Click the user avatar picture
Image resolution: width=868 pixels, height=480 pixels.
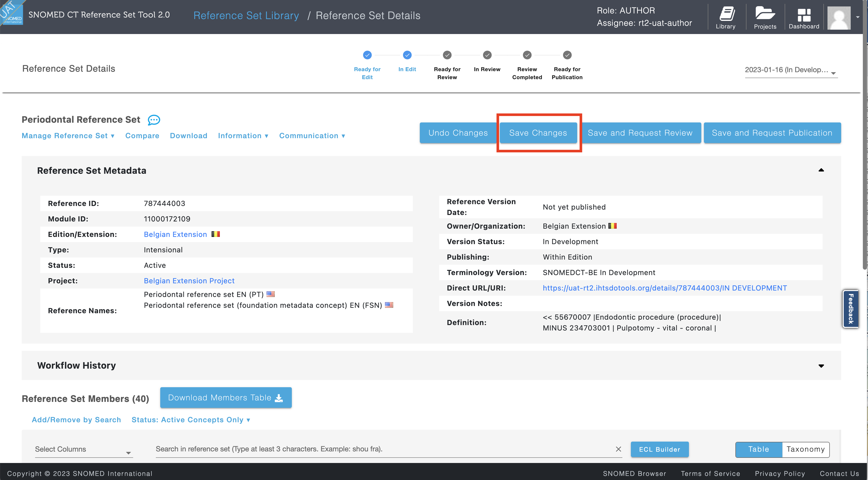pos(839,18)
